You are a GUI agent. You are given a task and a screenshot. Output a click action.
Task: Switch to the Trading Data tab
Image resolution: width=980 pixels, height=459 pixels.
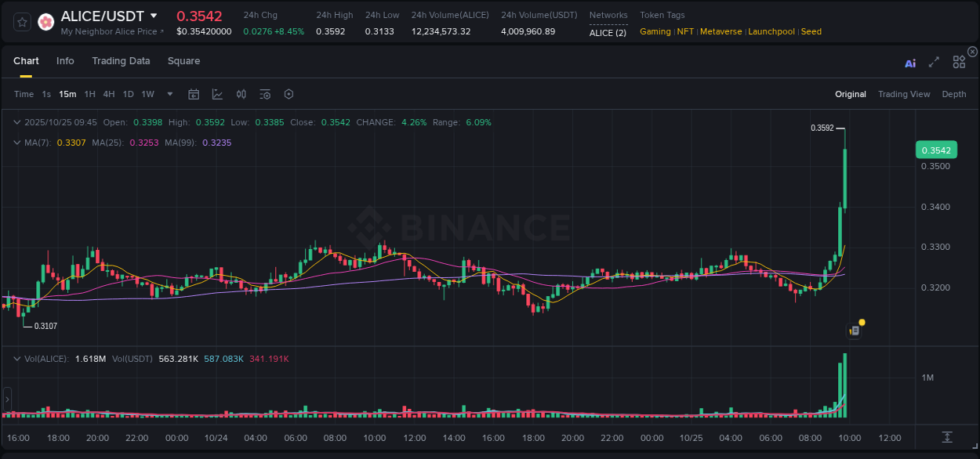pos(121,61)
